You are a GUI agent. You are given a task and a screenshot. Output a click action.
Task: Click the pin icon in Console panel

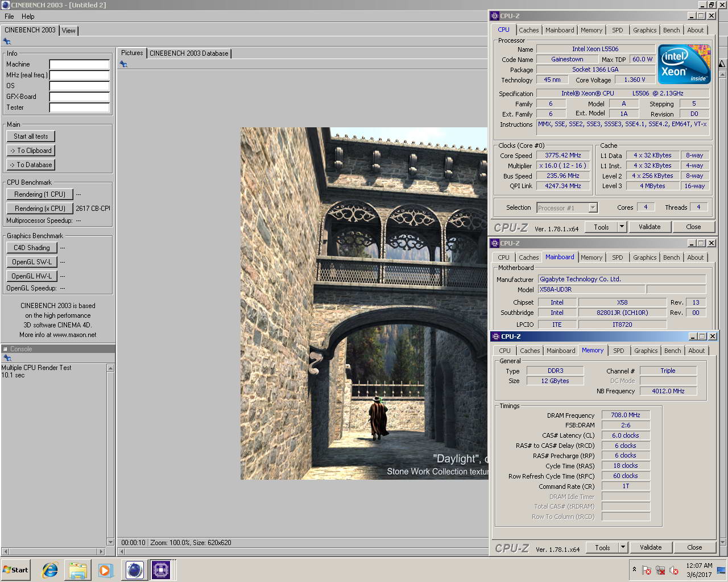pyautogui.click(x=7, y=358)
